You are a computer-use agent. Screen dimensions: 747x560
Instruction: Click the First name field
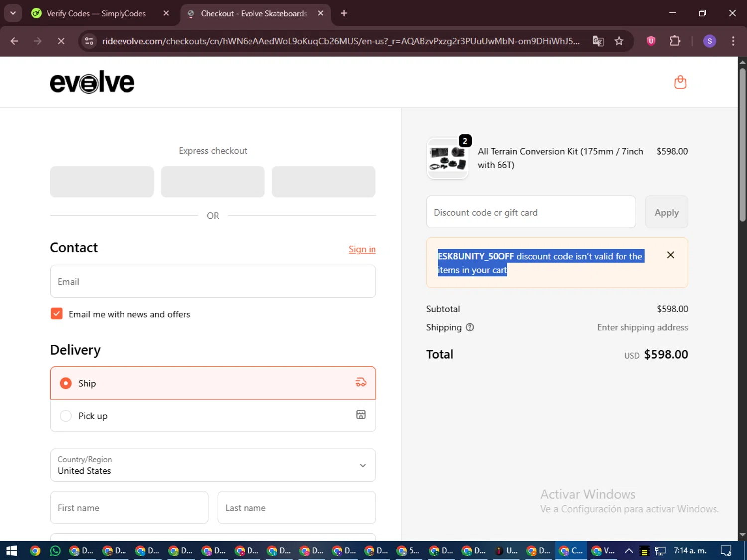(129, 508)
